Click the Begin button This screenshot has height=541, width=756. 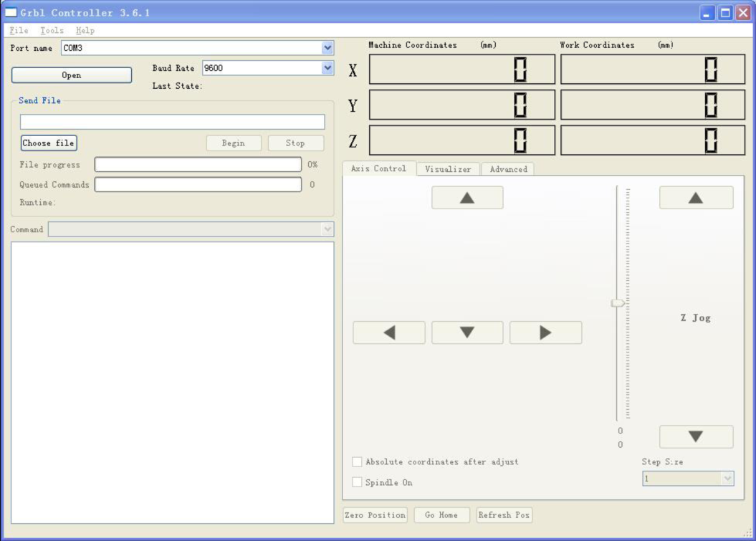pos(234,143)
